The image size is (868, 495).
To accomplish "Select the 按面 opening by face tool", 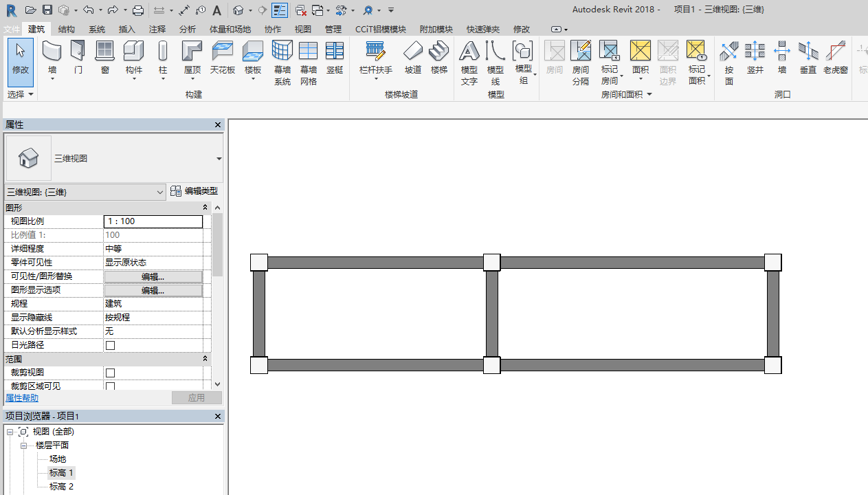I will coord(729,63).
